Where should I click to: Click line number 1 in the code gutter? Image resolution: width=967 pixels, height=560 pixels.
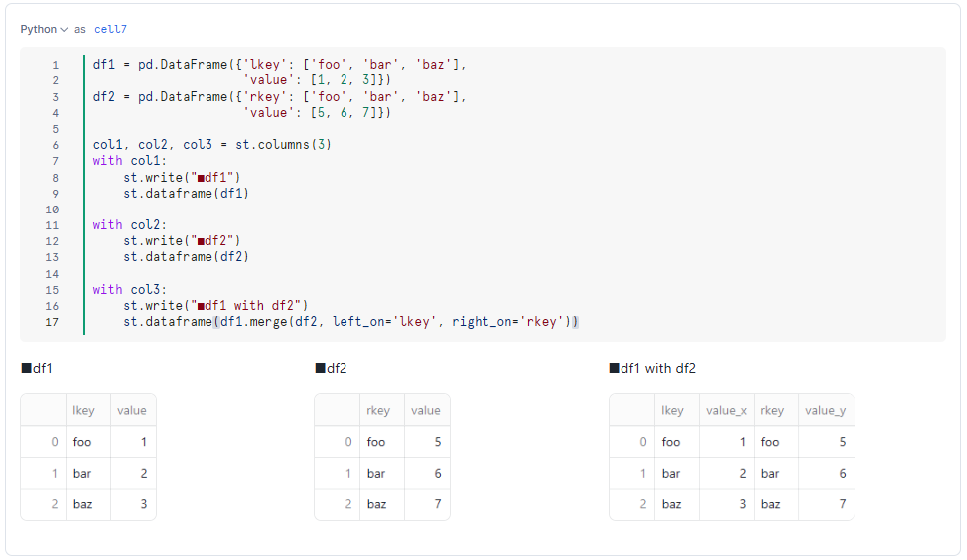tap(55, 65)
